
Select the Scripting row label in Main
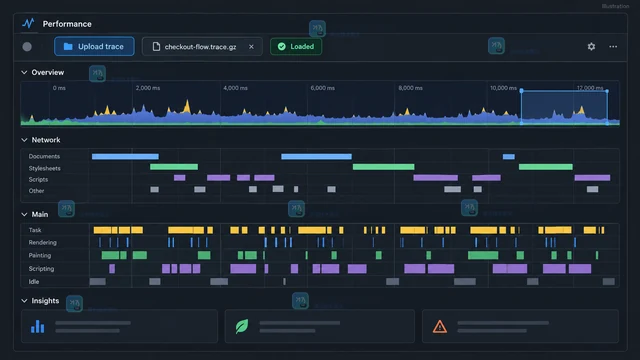pos(41,269)
